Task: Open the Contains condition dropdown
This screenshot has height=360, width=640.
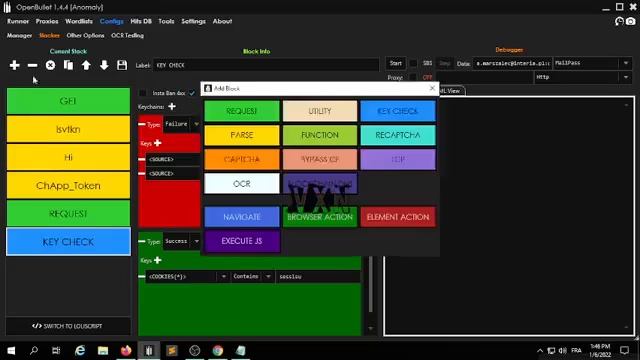Action: (268, 277)
